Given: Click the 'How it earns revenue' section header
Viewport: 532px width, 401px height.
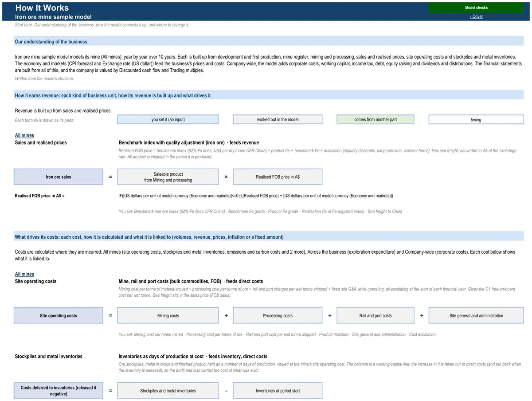Looking at the screenshot, I should coord(269,95).
